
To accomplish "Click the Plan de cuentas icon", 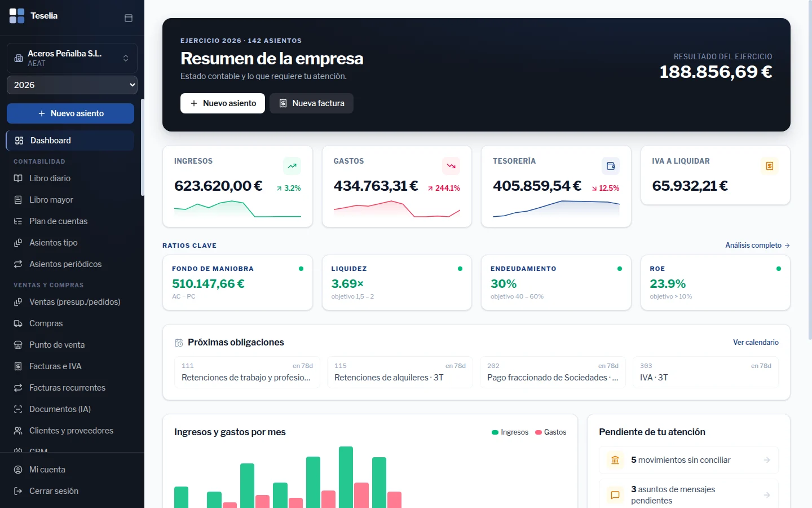I will click(x=18, y=221).
